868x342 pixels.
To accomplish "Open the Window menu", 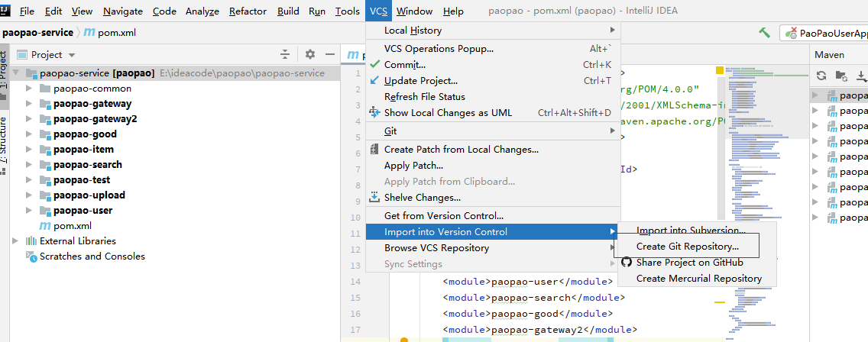I will click(414, 11).
